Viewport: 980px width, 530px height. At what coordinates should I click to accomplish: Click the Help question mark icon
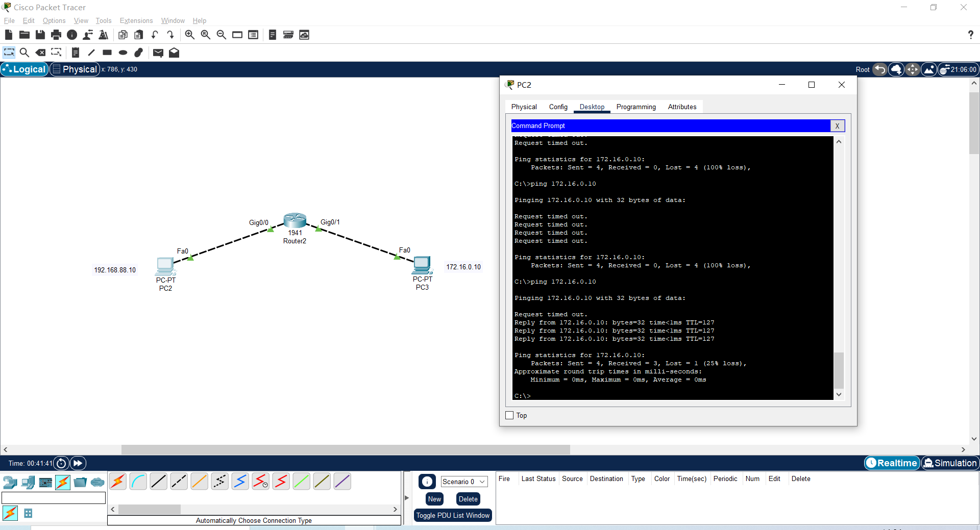(970, 35)
